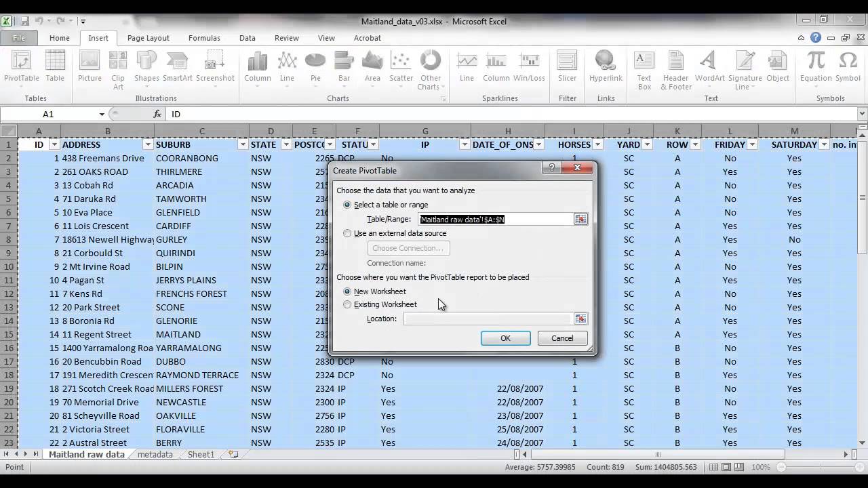Viewport: 868px width, 488px height.
Task: Click cell with address '261 OAKS ROAD'
Action: point(107,171)
